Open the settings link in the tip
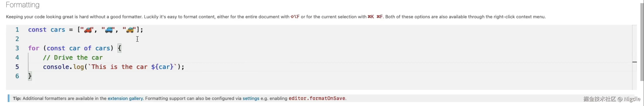The width and height of the screenshot is (644, 106). tap(251, 99)
